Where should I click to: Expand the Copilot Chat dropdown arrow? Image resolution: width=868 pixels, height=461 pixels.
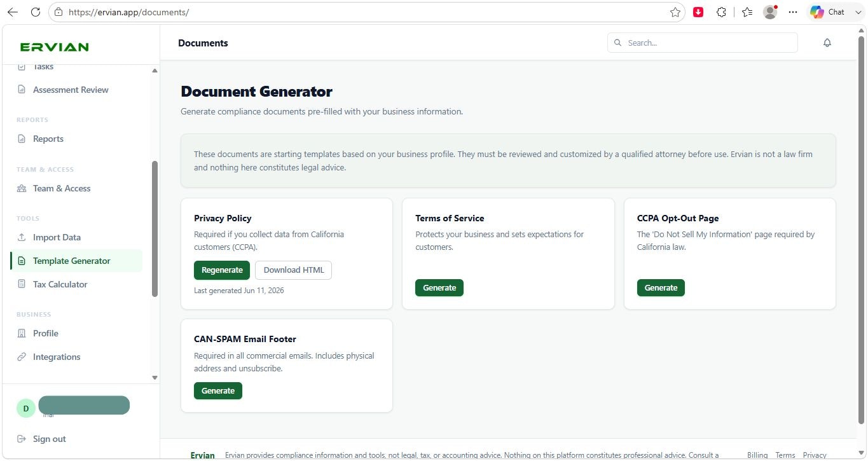click(857, 12)
